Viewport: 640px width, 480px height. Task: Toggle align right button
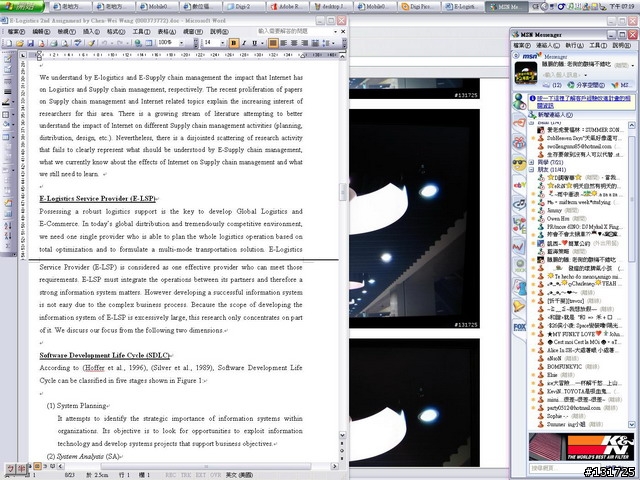304,43
